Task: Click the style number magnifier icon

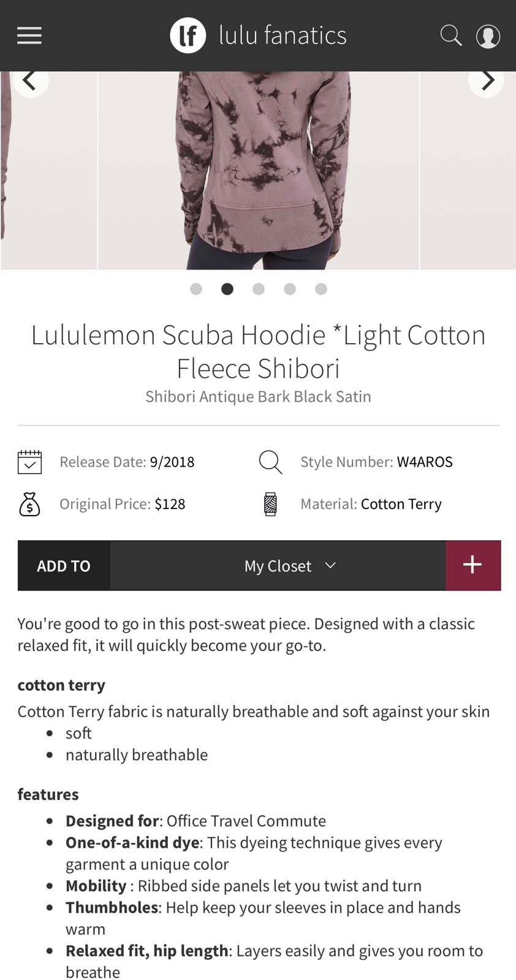Action: click(270, 462)
